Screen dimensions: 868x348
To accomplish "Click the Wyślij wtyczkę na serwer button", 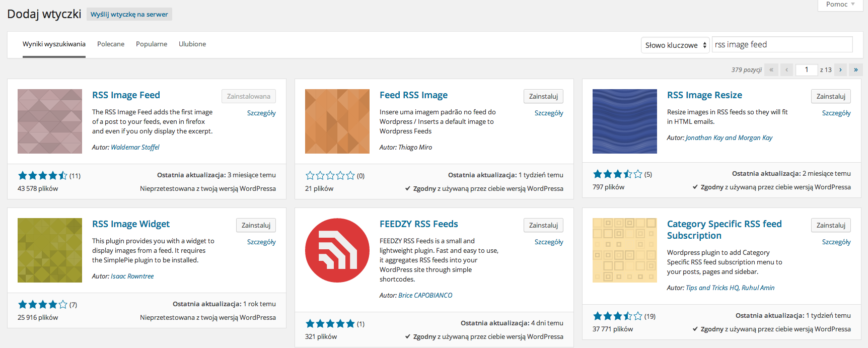I will [x=129, y=15].
